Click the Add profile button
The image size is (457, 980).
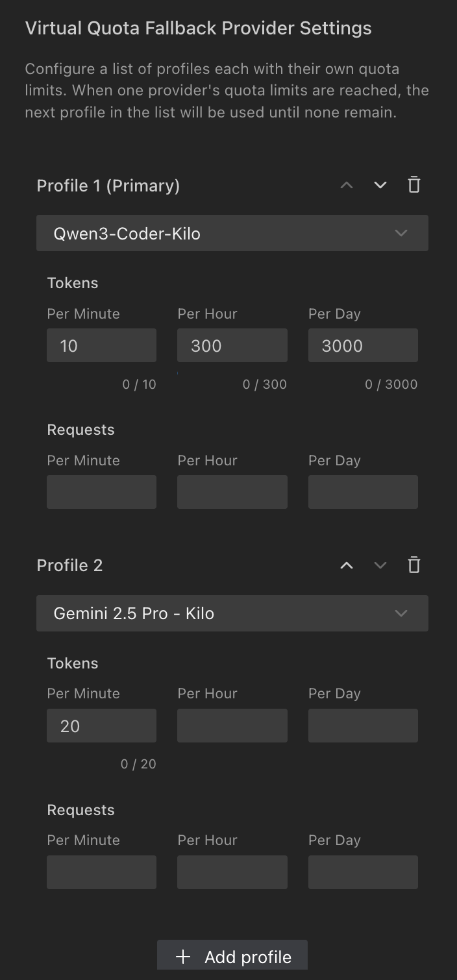pyautogui.click(x=232, y=955)
